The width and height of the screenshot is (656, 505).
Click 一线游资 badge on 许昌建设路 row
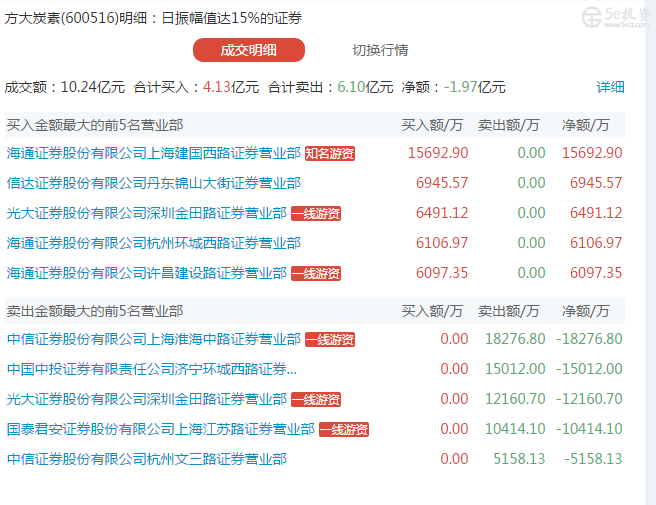point(316,274)
